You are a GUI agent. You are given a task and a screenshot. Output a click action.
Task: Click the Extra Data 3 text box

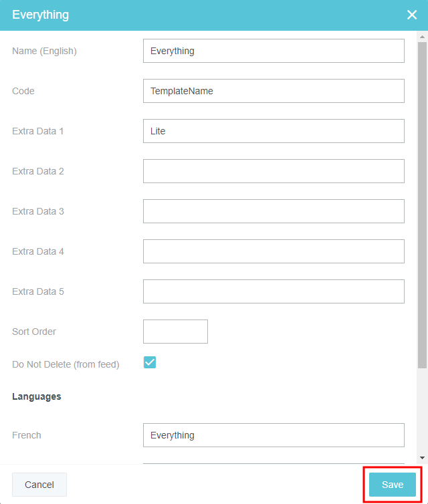(x=274, y=211)
